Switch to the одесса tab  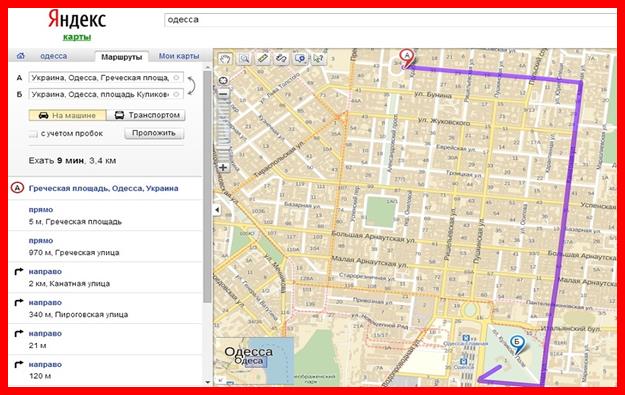point(53,56)
